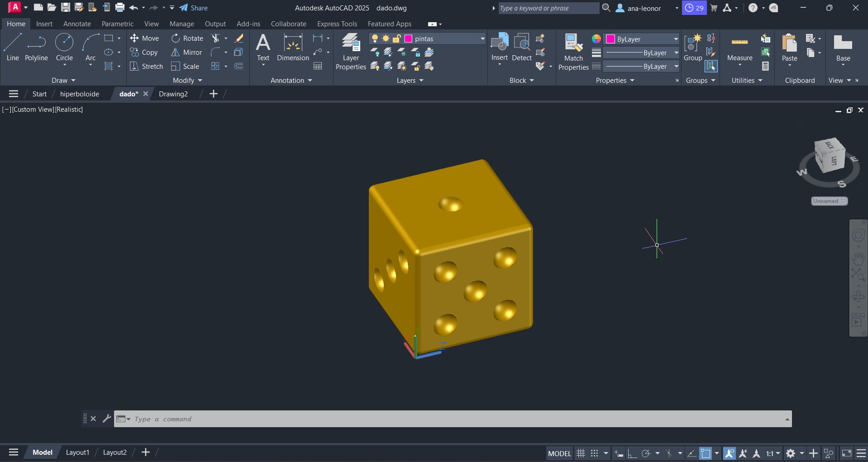Toggle ortho mode in status bar
This screenshot has height=462, width=868.
coord(632,453)
